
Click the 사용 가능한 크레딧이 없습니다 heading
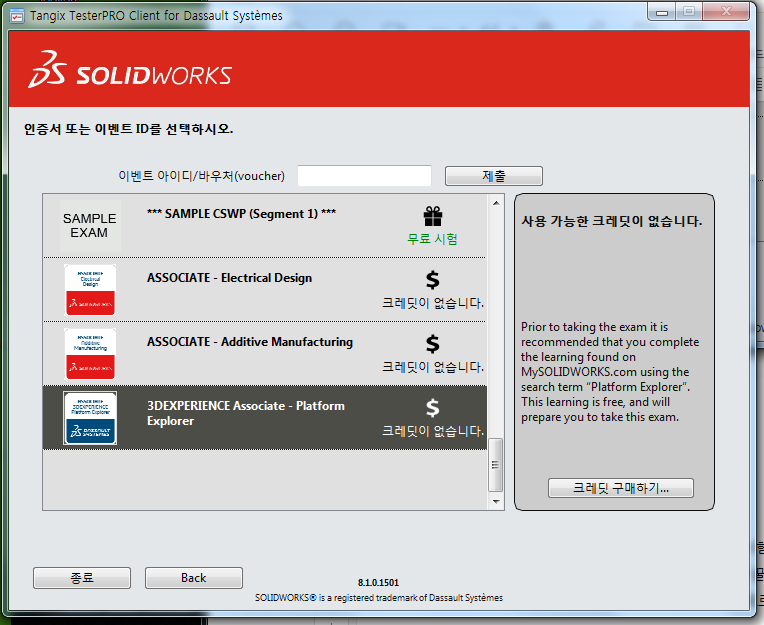click(x=612, y=221)
